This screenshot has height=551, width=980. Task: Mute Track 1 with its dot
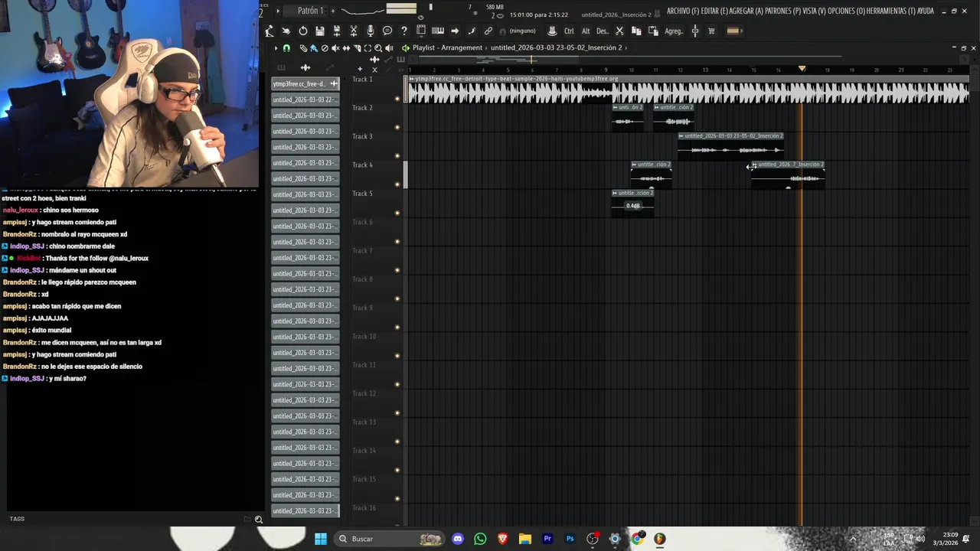[x=397, y=99]
